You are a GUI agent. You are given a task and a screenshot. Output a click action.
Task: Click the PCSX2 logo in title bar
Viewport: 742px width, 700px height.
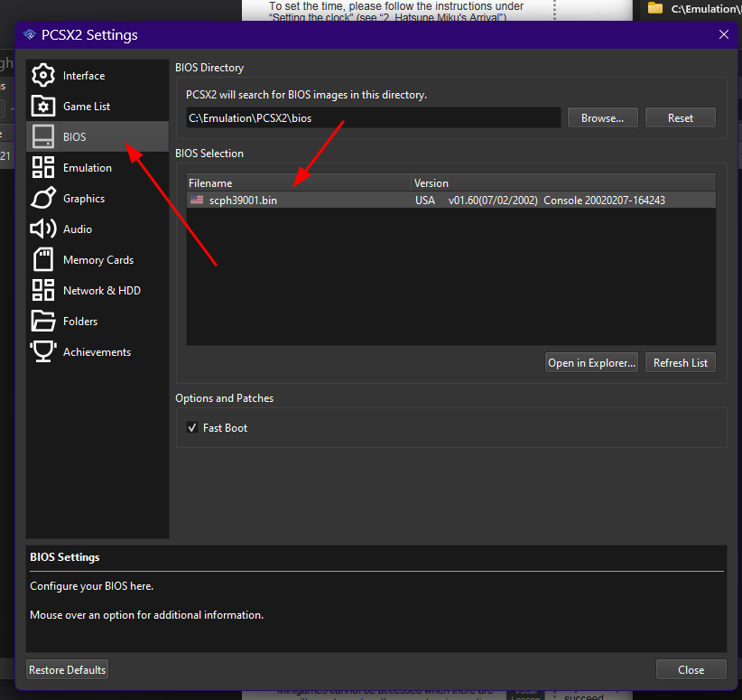click(30, 34)
